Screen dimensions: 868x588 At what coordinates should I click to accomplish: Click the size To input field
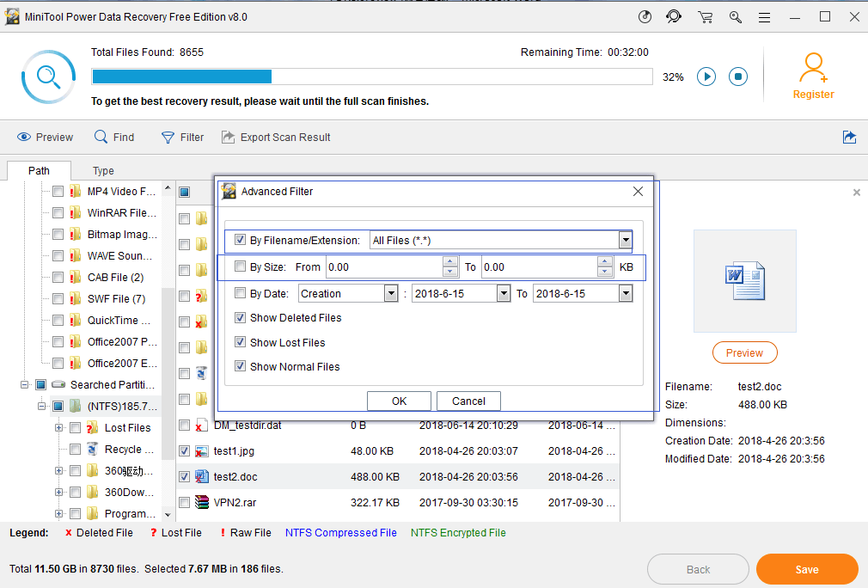point(540,266)
